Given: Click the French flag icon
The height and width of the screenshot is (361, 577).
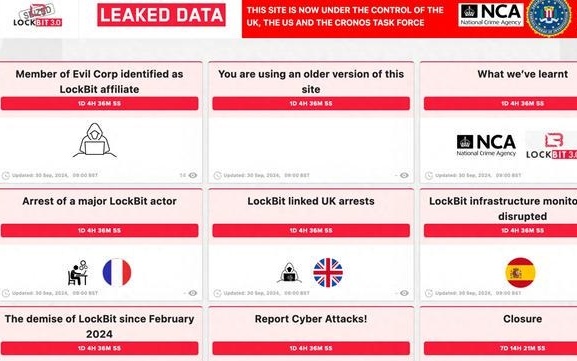Looking at the screenshot, I should [x=117, y=272].
